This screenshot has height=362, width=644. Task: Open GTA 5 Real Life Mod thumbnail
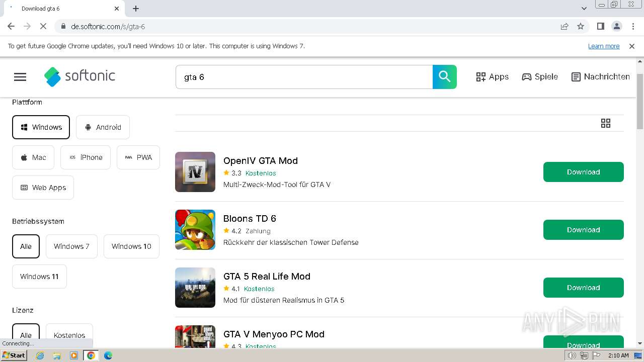coord(195,288)
